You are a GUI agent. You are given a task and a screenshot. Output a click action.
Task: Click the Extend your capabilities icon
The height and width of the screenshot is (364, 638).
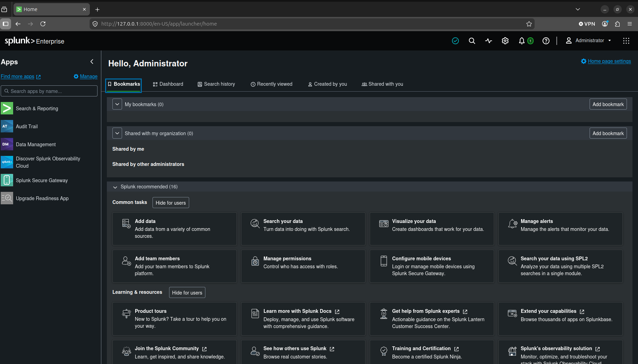click(512, 313)
